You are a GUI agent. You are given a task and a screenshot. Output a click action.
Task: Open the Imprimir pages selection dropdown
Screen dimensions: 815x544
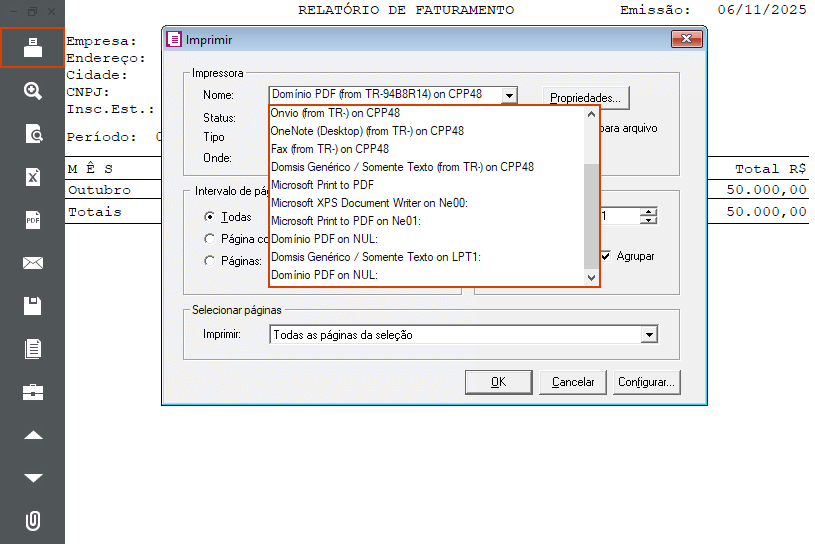tap(649, 335)
